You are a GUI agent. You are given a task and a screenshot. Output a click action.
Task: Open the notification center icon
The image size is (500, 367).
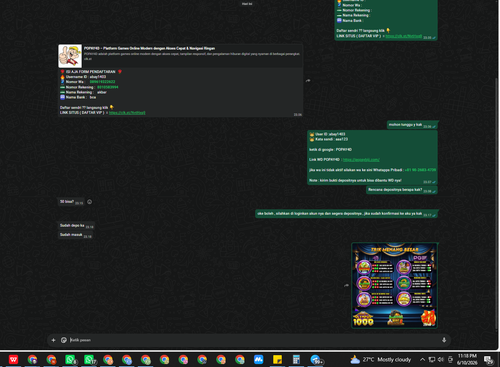point(489,360)
